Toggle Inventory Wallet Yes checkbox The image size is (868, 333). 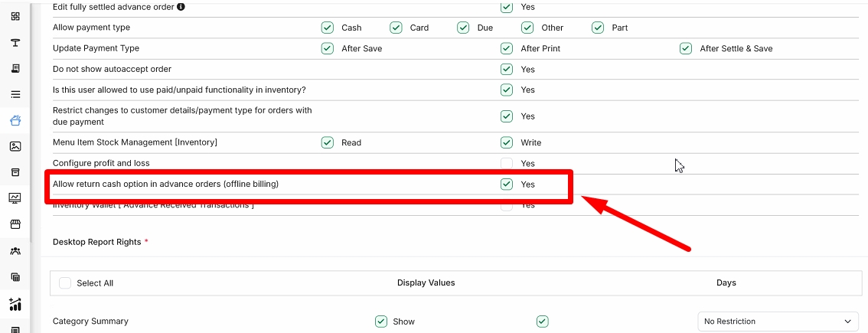[x=507, y=205]
